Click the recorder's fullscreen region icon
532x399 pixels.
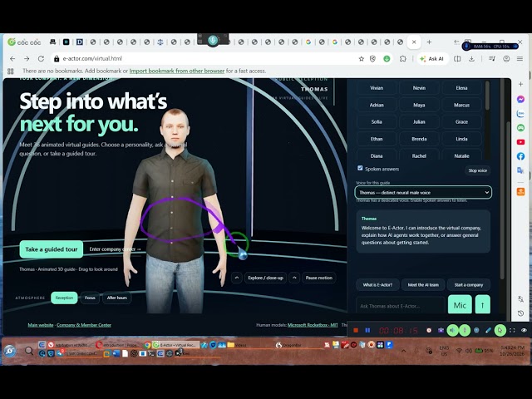tap(512, 330)
